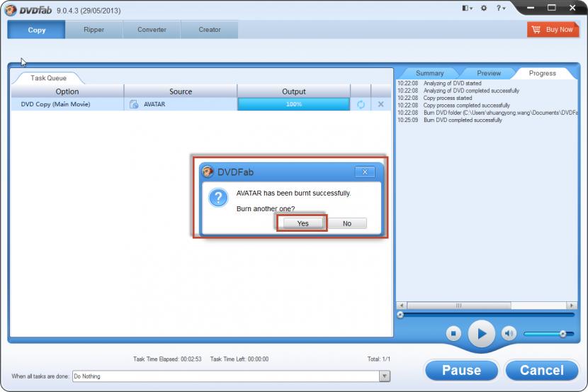Click the AVATAR source name
The height and width of the screenshot is (392, 588).
[x=154, y=104]
